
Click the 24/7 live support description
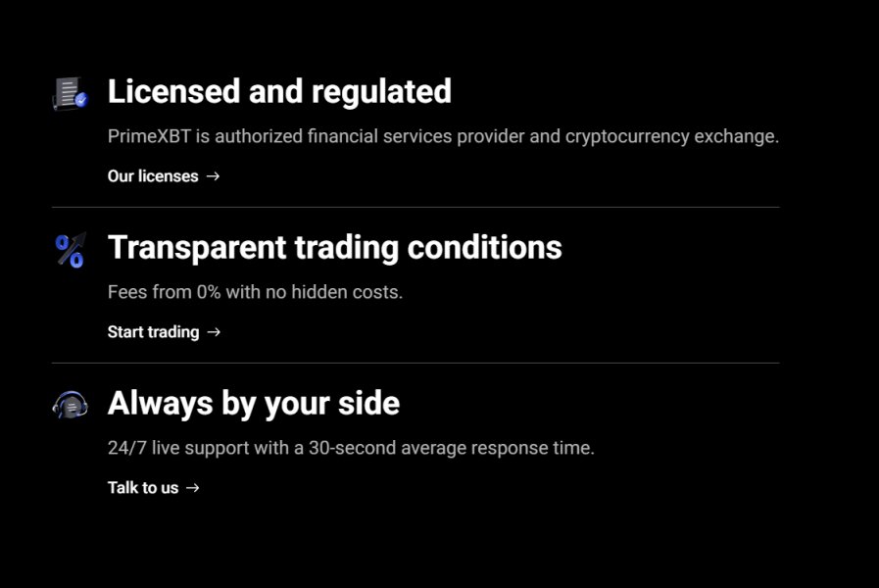pyautogui.click(x=351, y=448)
